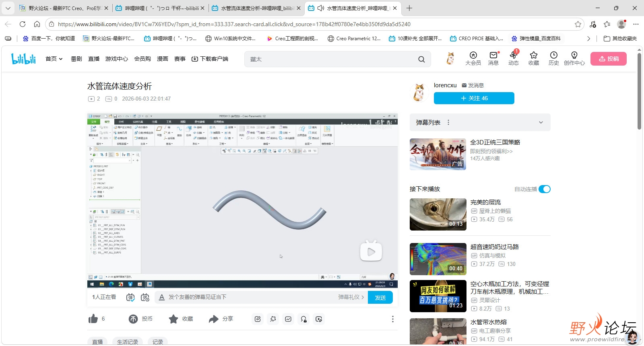Like the video with thumbs-up icon
Image resolution: width=644 pixels, height=346 pixels.
93,319
